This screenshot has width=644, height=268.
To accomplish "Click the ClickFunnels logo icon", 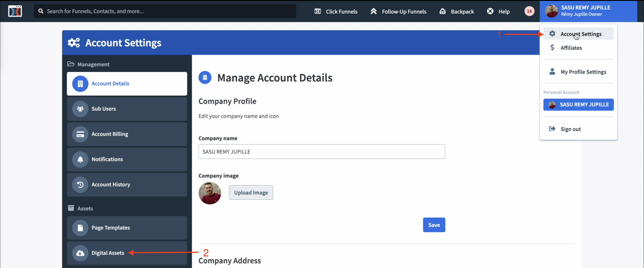I will 15,11.
